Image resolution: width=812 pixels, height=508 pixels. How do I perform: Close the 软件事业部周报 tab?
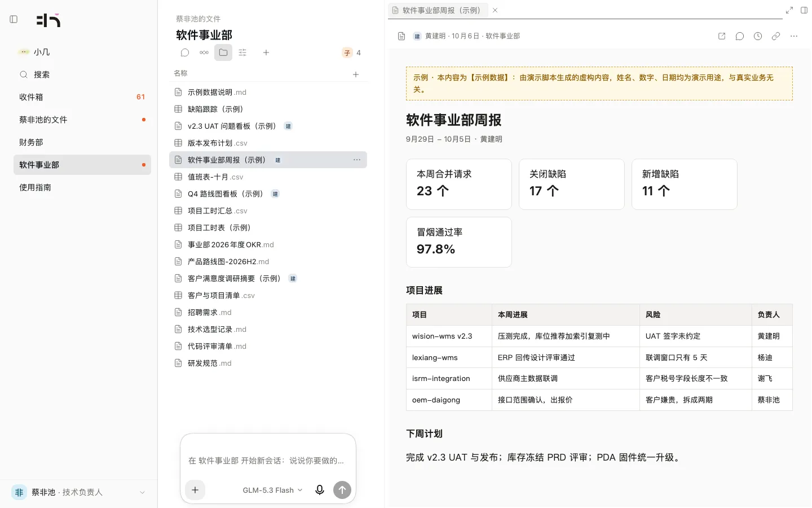[495, 10]
